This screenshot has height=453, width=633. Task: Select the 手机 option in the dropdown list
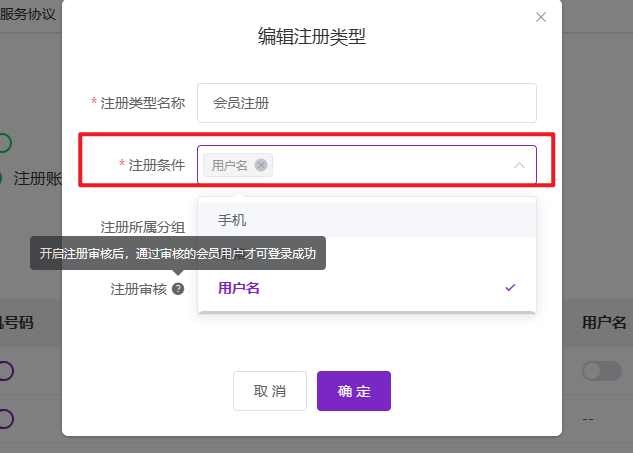click(232, 220)
